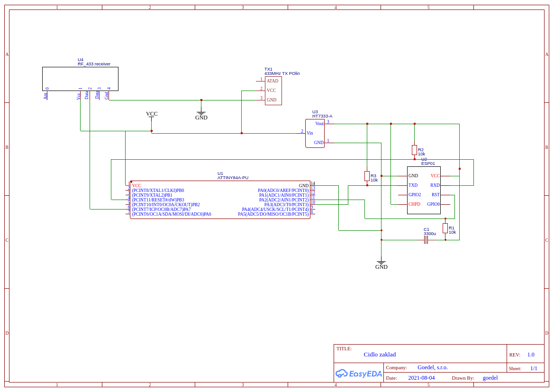Click the '(PCINT11/RESET#/dW)PB3' pin label
The width and height of the screenshot is (554, 392).
click(158, 200)
